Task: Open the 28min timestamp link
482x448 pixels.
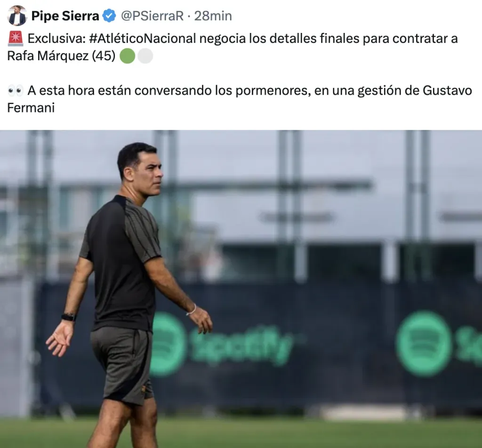Action: pos(213,16)
